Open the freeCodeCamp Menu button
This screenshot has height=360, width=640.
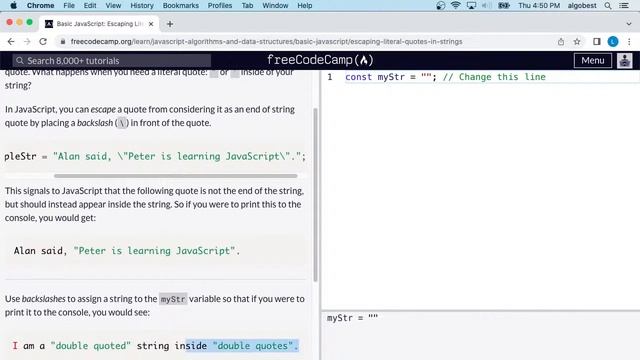click(593, 60)
